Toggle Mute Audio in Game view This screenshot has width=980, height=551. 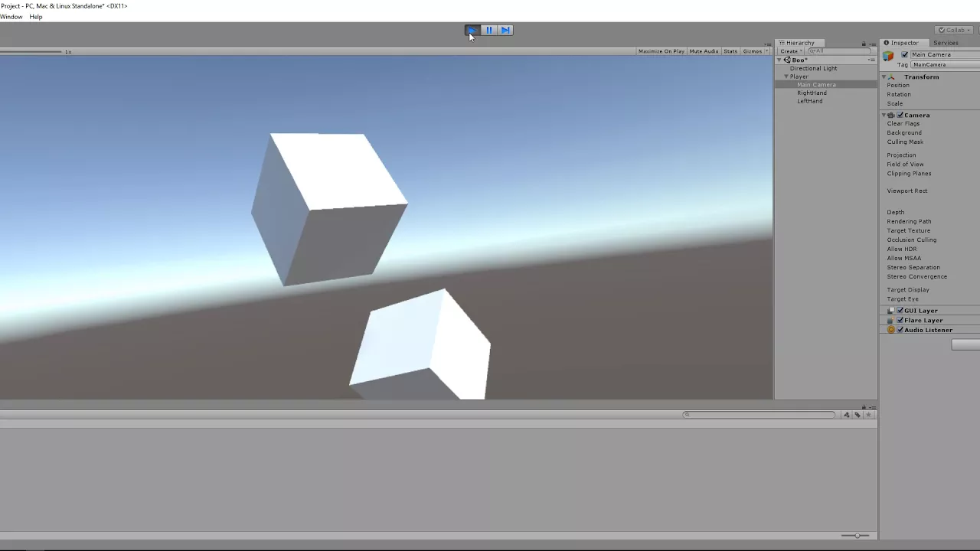click(704, 51)
